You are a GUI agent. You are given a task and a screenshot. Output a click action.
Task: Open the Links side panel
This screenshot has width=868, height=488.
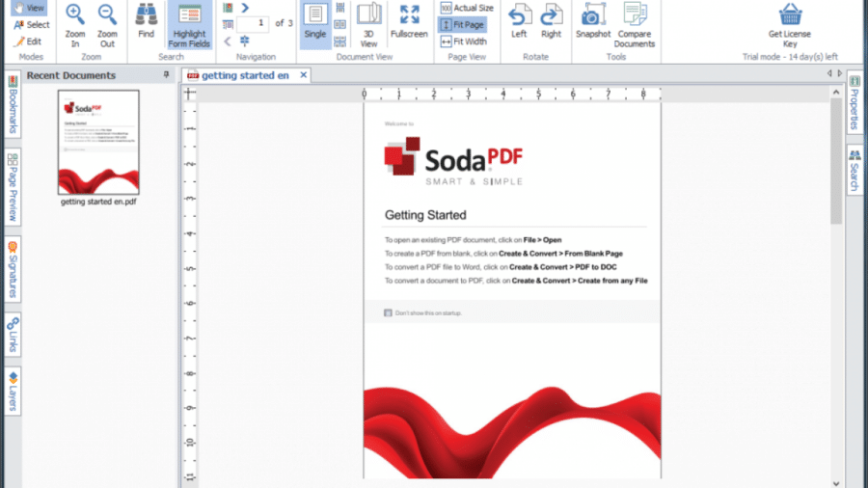click(13, 335)
